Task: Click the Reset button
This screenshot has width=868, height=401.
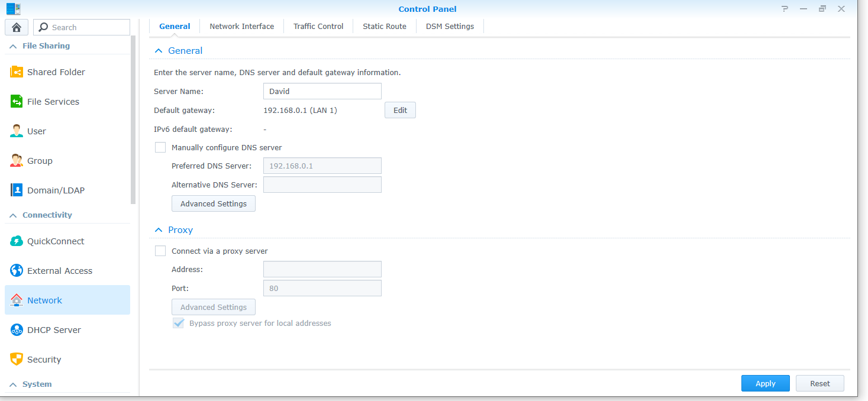Action: 820,383
